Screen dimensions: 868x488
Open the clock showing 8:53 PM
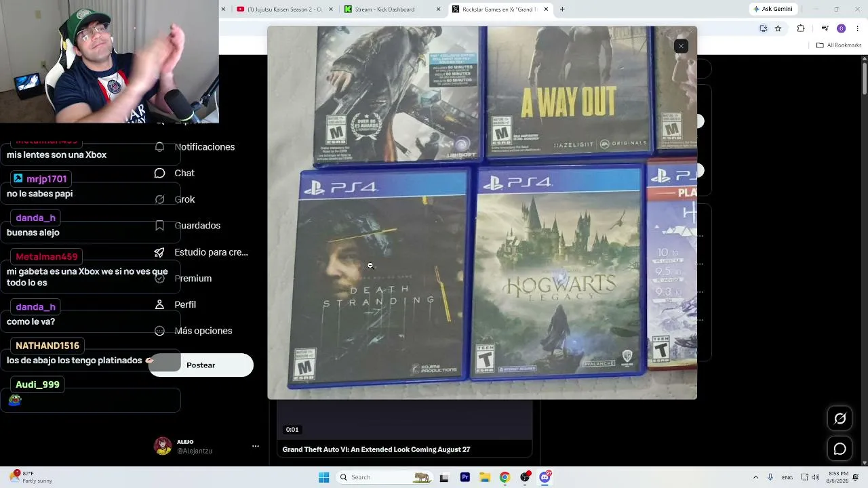pos(838,477)
